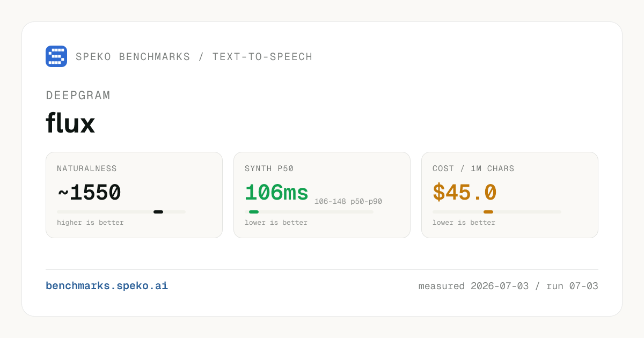Select the 106ms latency value
644x338 pixels.
tap(277, 193)
